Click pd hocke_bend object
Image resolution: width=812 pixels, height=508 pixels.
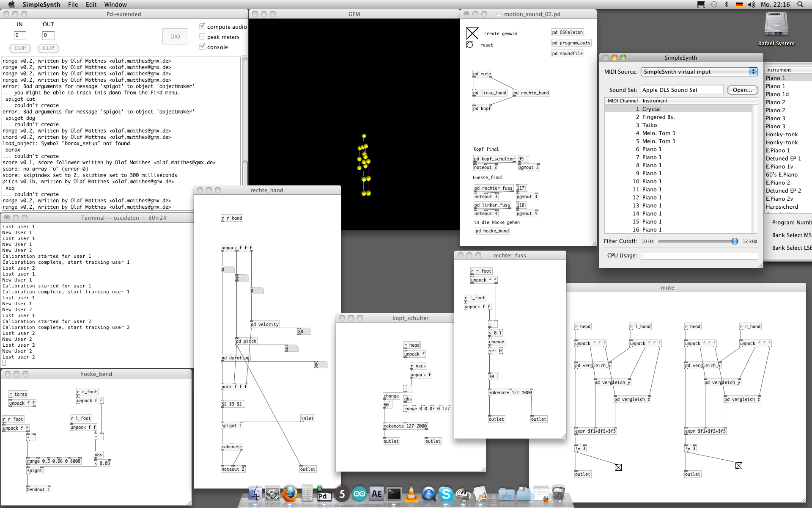coord(492,231)
